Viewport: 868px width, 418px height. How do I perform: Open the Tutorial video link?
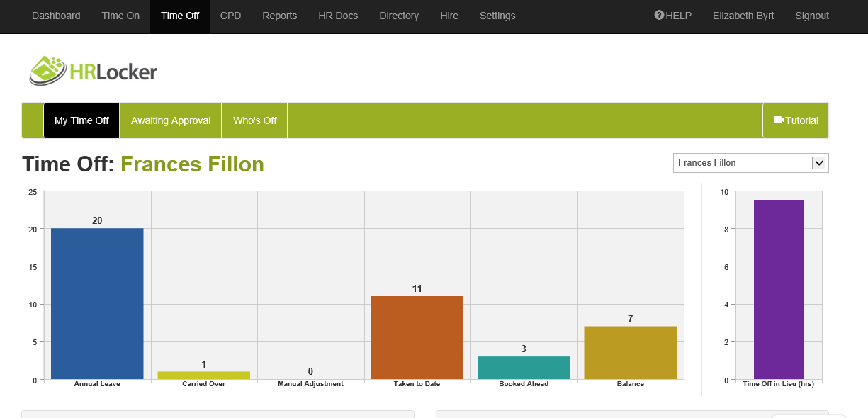pos(795,120)
